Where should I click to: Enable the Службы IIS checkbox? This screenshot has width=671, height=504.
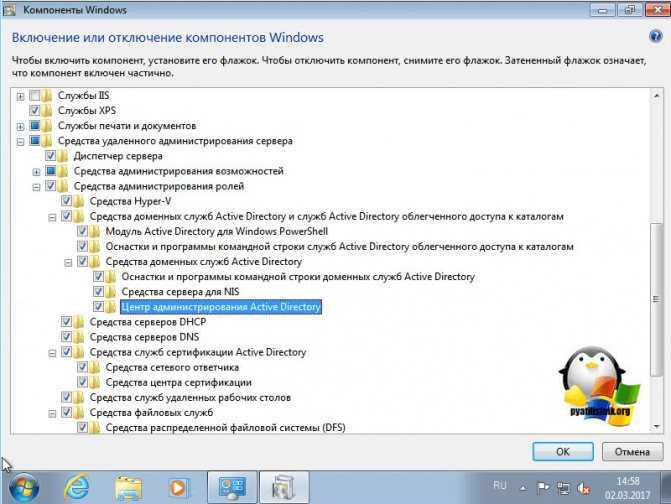coord(35,95)
